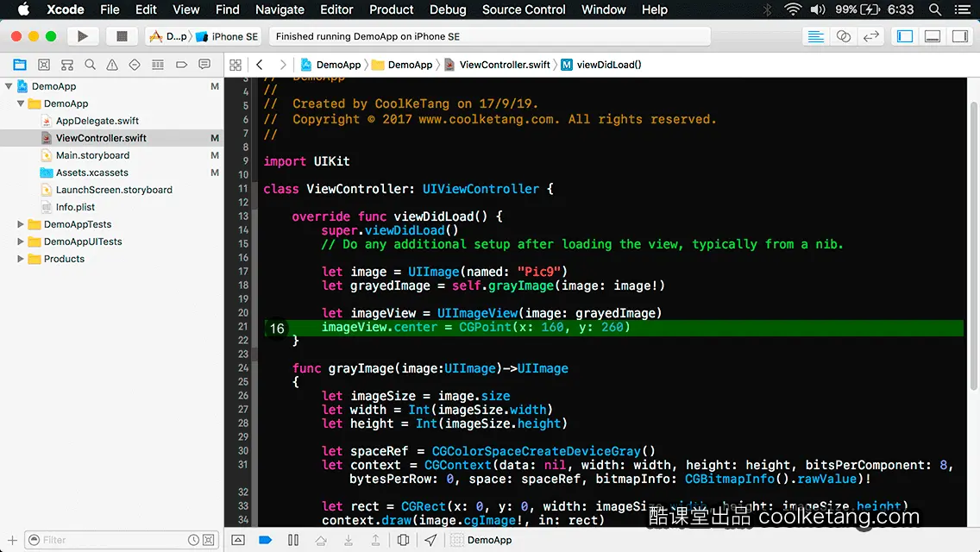Open the Navigate menu
The image size is (980, 552).
click(x=280, y=9)
